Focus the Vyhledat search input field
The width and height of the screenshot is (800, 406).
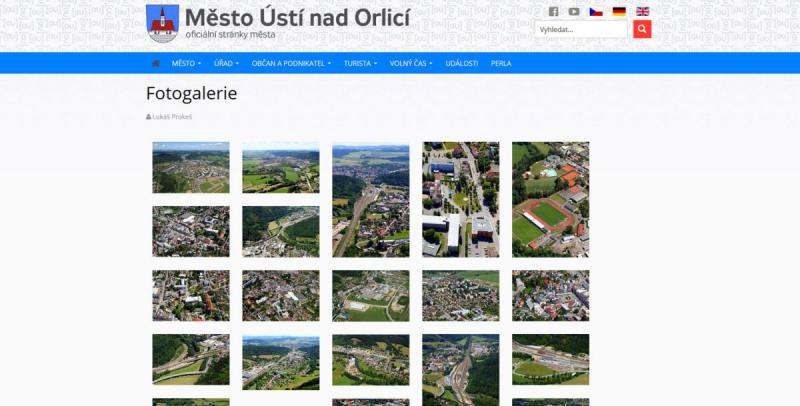coord(582,29)
